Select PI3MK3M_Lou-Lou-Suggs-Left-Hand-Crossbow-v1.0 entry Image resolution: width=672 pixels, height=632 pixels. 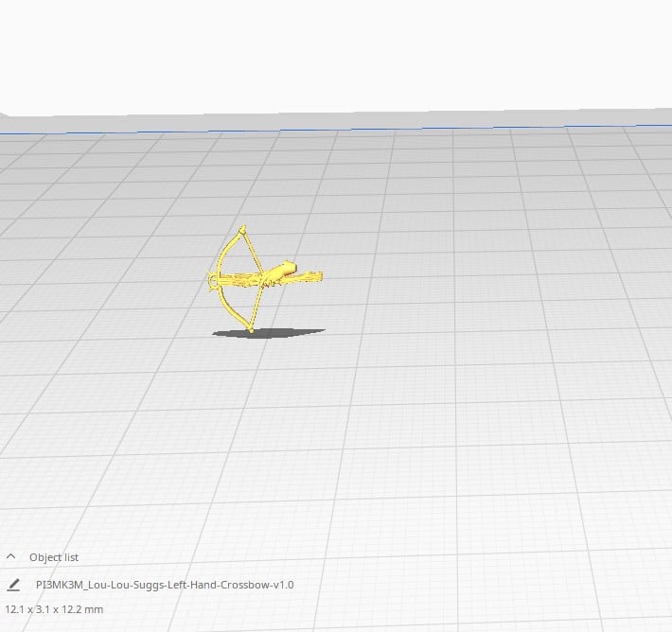165,585
